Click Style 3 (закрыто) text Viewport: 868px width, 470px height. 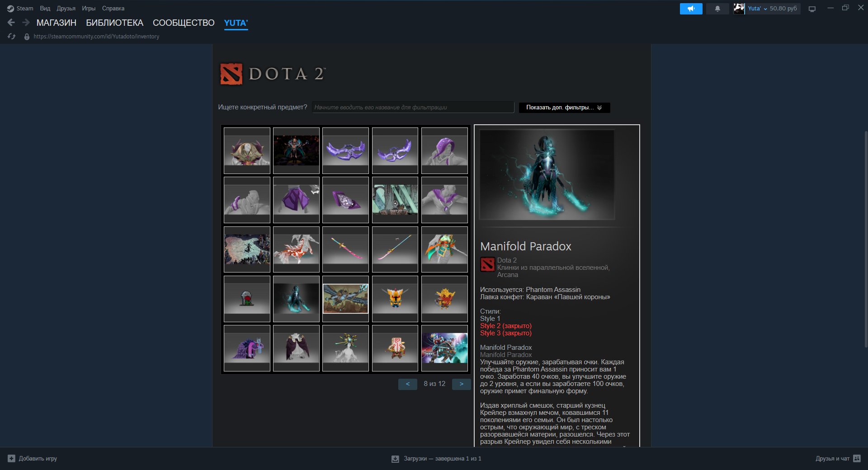tap(506, 333)
